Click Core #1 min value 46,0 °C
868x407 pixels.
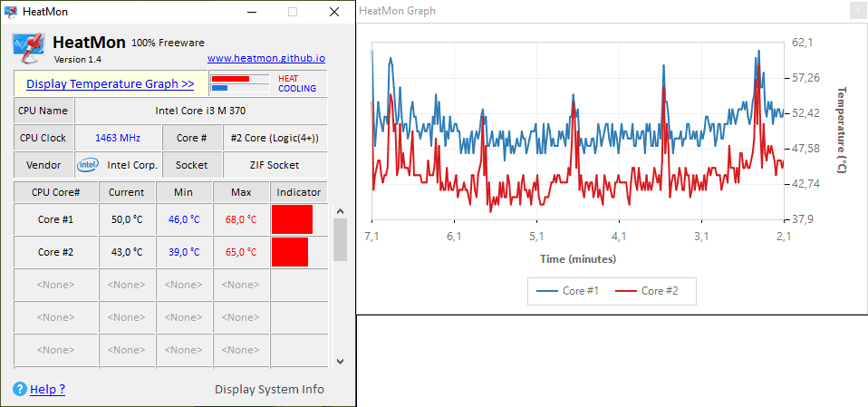pos(184,219)
